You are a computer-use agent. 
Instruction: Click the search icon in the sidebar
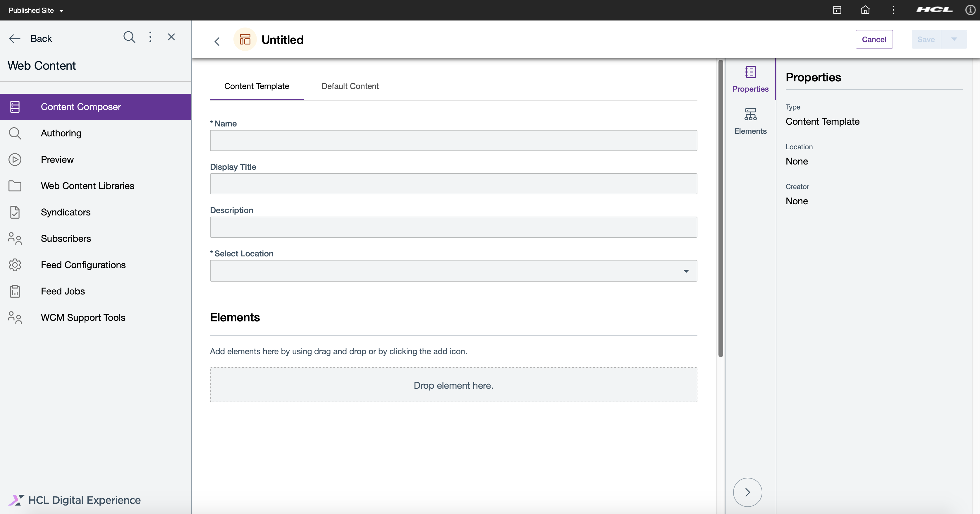(x=129, y=37)
